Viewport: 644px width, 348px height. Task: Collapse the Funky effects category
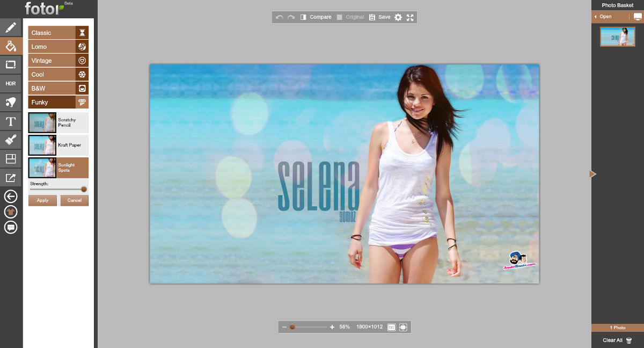click(x=58, y=103)
